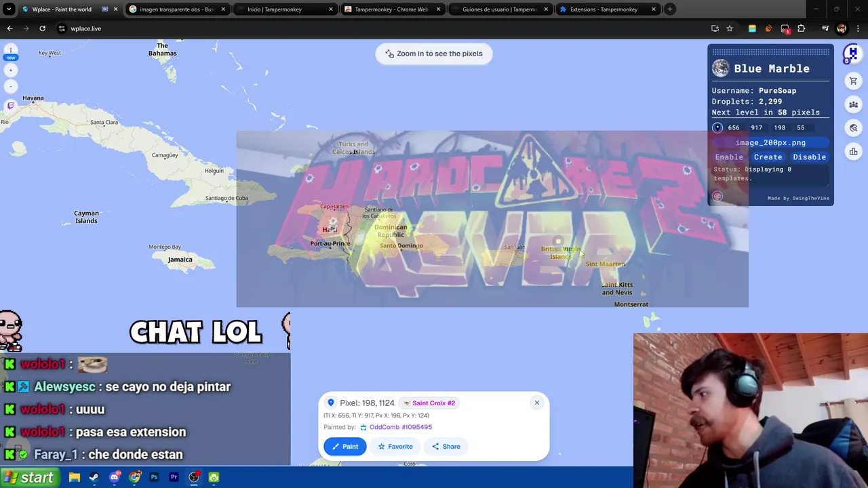
Task: Click the Windows start button
Action: [28, 477]
